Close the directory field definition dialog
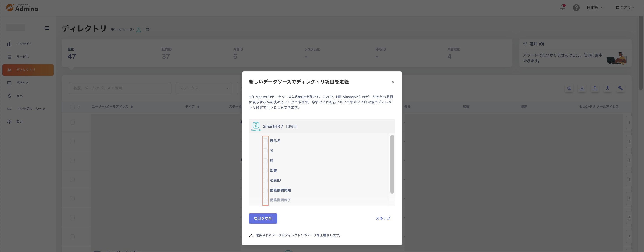 [x=393, y=82]
